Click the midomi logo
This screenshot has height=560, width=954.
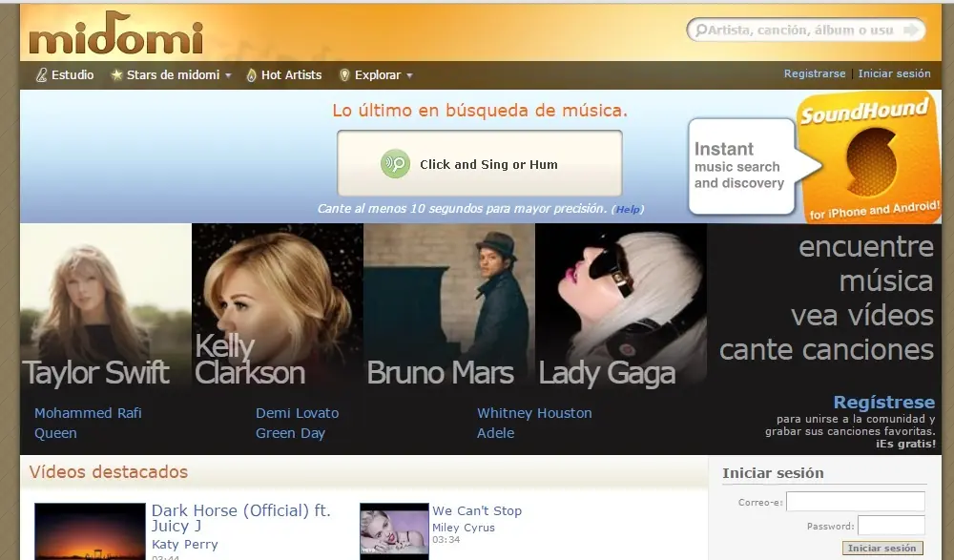115,33
